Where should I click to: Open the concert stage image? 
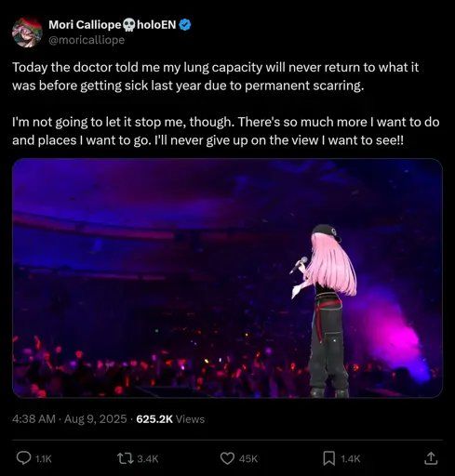(227, 278)
